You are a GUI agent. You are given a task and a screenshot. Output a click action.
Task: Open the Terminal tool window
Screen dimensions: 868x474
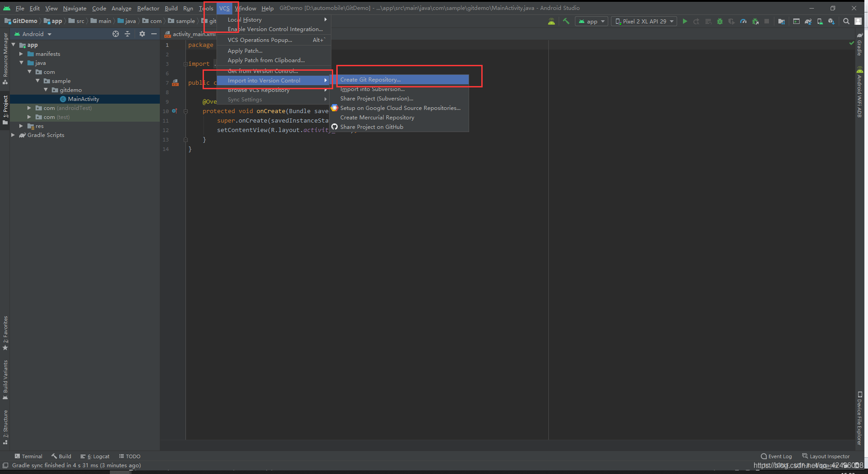point(28,456)
